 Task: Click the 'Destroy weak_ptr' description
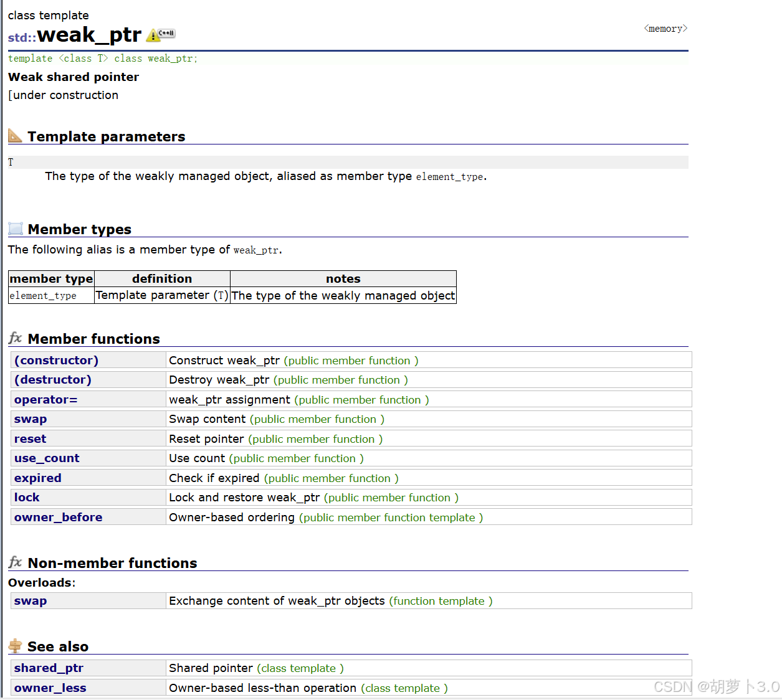219,379
